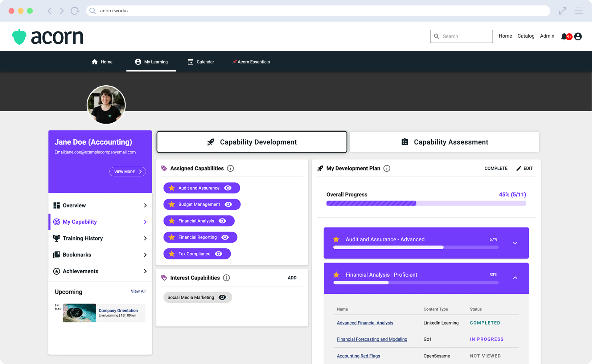
Task: Click the Interest Capabilities info icon
Action: [226, 278]
